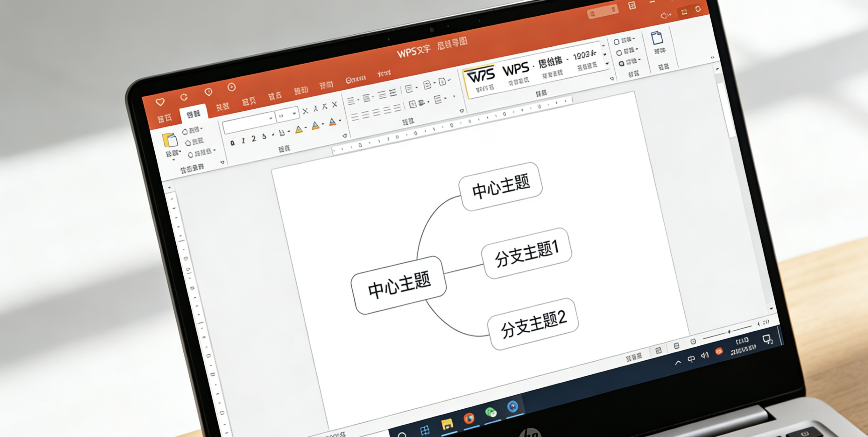Click the bottom filled checkbox right of the styles gallery
Viewport: 868px width, 437px height.
pyautogui.click(x=621, y=64)
